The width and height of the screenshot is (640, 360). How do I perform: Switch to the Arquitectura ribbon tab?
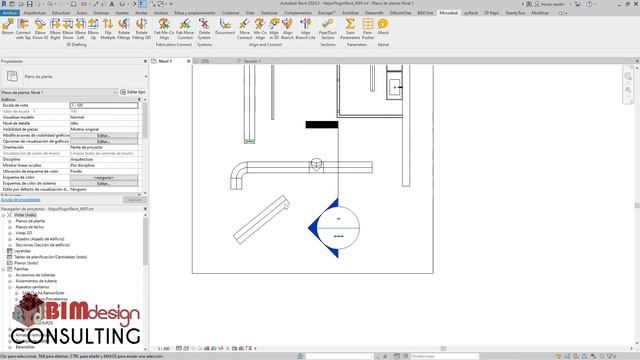click(x=35, y=13)
